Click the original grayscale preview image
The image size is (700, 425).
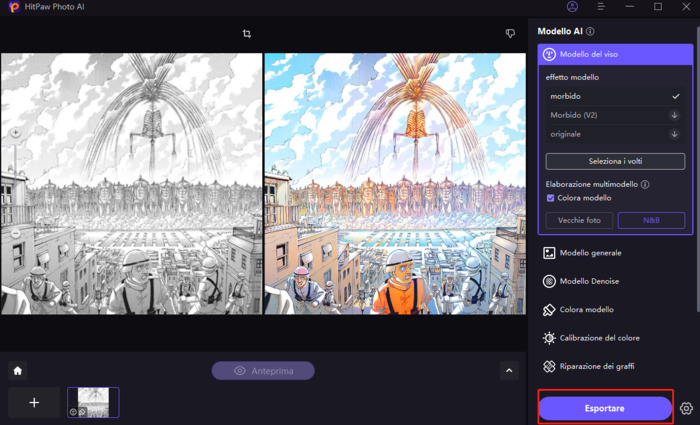click(x=131, y=184)
